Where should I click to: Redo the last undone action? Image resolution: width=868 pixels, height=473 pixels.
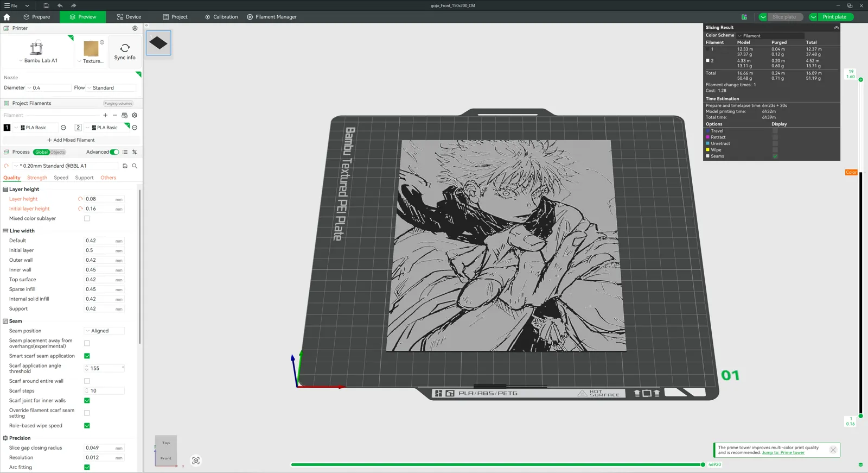point(73,5)
